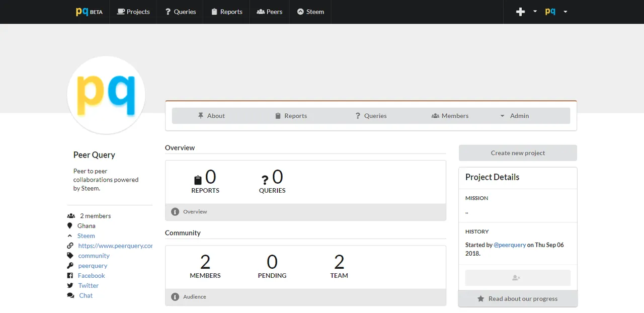This screenshot has height=313, width=644.
Task: Click the Ghana location text
Action: [x=87, y=226]
